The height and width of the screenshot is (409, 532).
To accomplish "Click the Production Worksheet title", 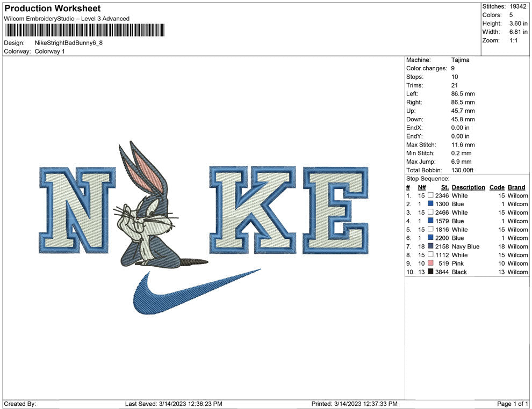I will 53,8.
